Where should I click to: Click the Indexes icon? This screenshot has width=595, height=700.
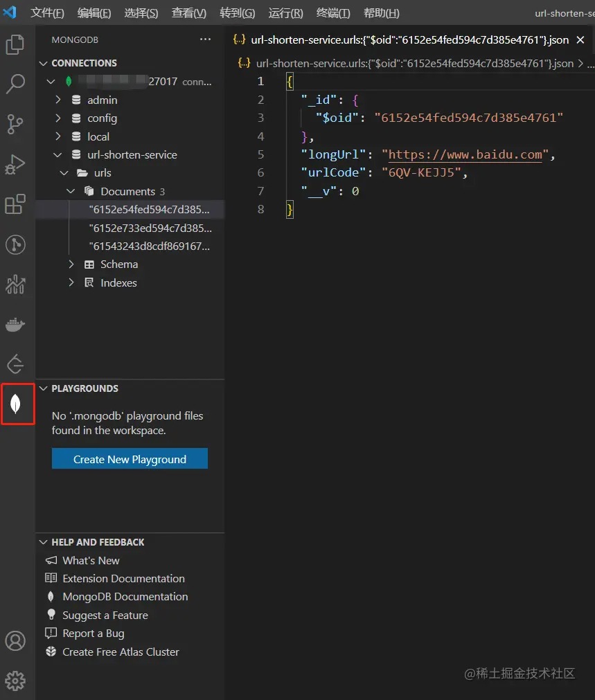pos(89,282)
